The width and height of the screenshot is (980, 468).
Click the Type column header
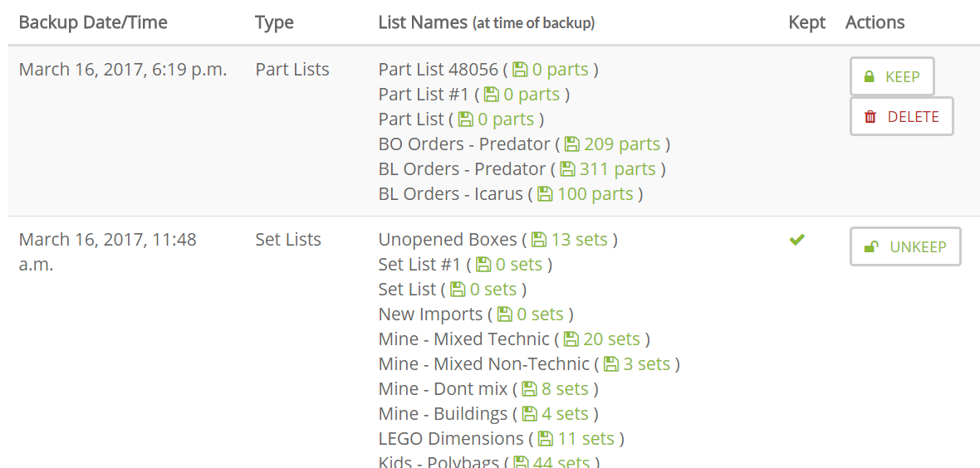click(x=274, y=23)
